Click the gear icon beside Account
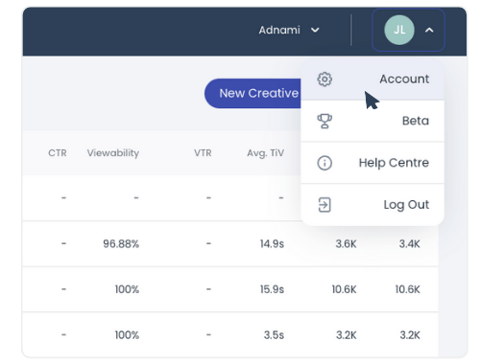The width and height of the screenshot is (480, 364). pos(324,79)
